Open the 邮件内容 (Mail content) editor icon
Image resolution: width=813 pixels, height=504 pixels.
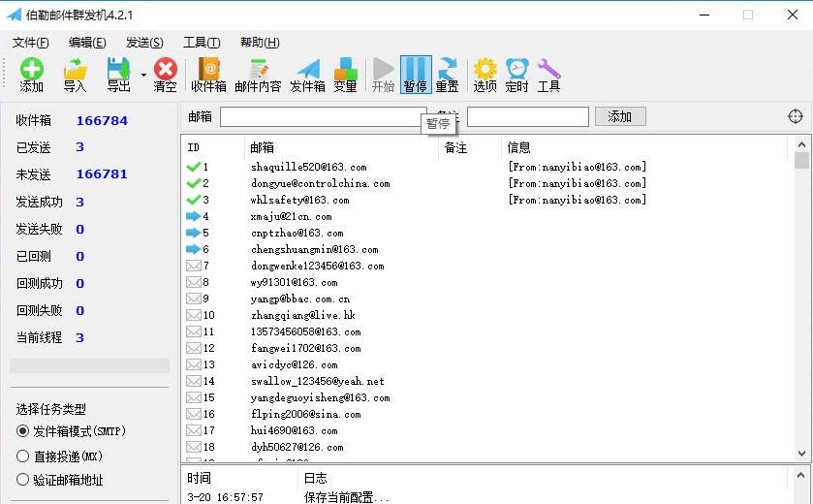tap(258, 76)
